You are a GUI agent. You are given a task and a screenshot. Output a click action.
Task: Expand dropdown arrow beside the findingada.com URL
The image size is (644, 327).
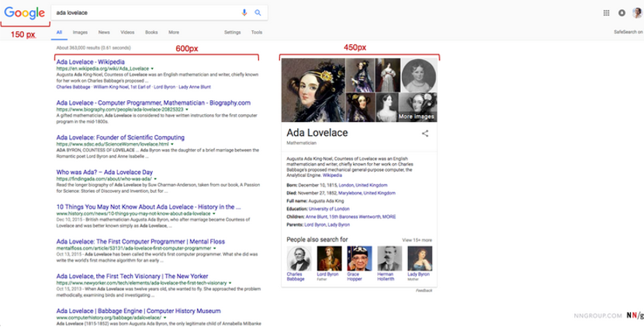click(156, 179)
